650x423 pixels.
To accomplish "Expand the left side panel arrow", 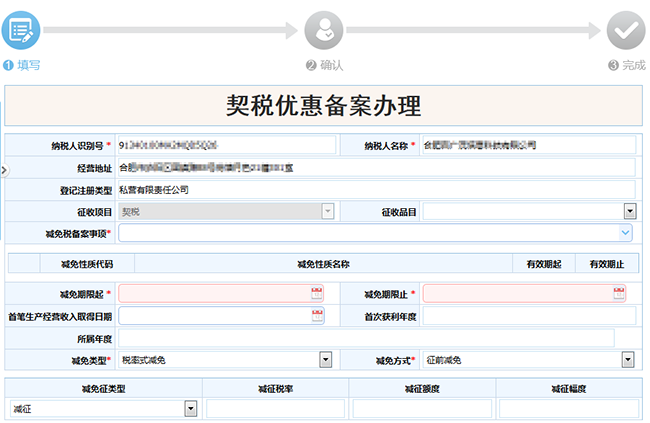I will 4,171.
